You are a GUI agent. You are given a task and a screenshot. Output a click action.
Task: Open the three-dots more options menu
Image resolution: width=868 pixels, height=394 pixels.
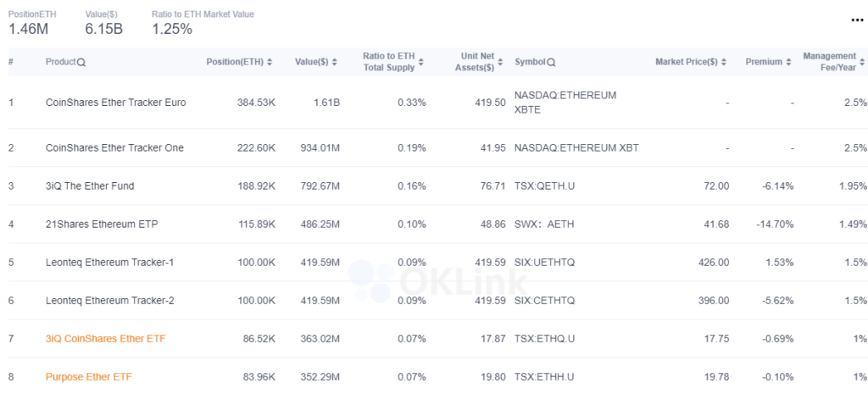pyautogui.click(x=856, y=20)
